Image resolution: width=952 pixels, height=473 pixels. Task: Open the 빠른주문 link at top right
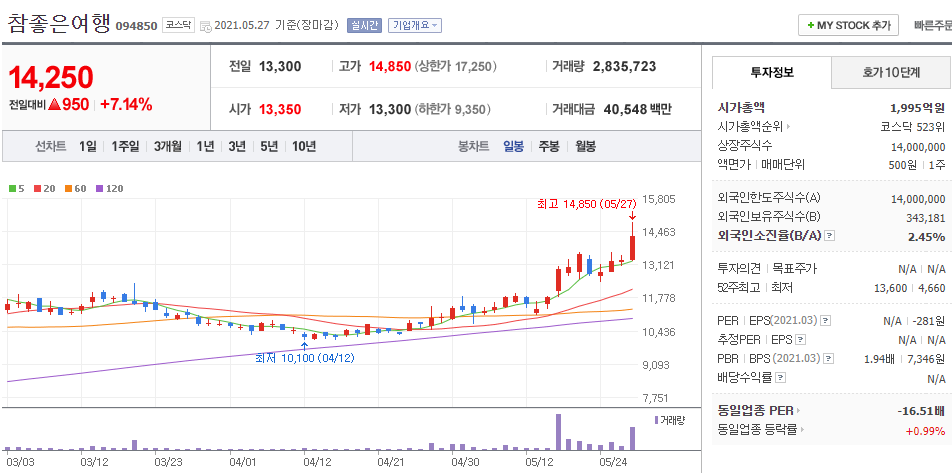point(933,26)
